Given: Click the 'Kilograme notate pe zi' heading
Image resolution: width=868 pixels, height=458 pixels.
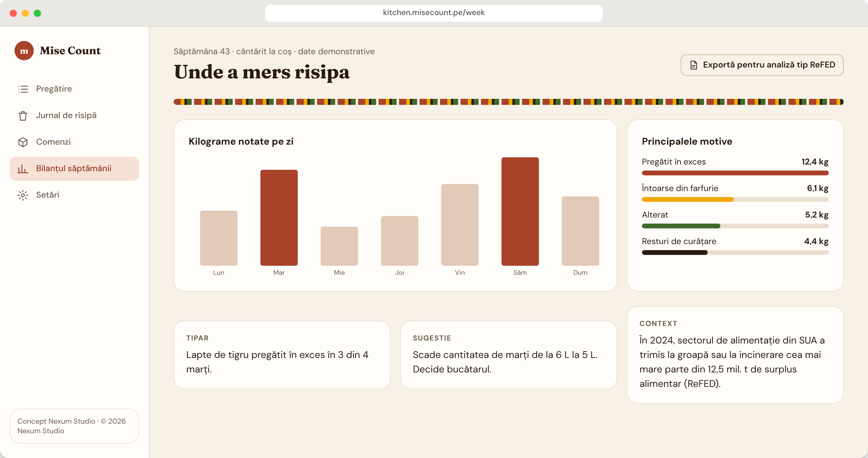Looking at the screenshot, I should [x=241, y=141].
